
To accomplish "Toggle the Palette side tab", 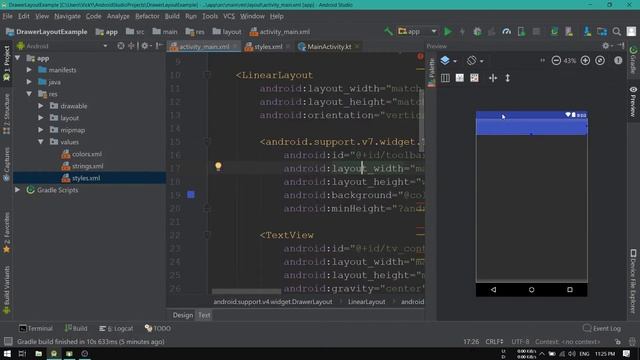I will pos(431,73).
